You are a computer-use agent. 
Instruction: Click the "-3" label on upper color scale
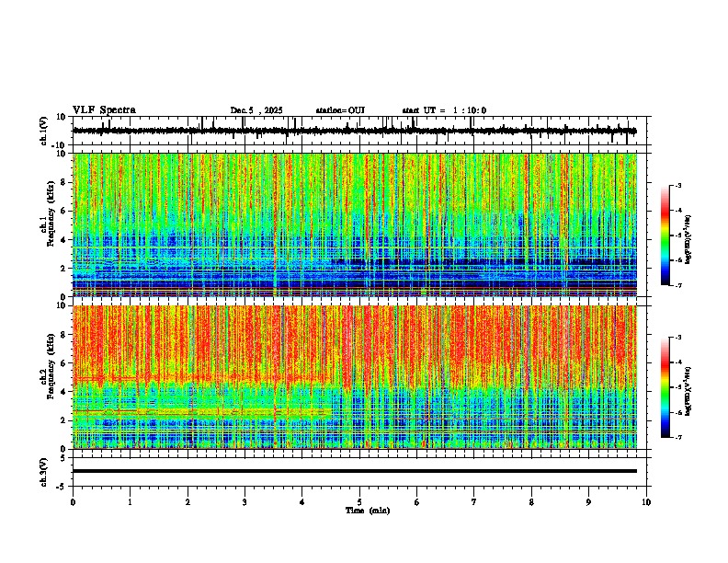tap(677, 186)
